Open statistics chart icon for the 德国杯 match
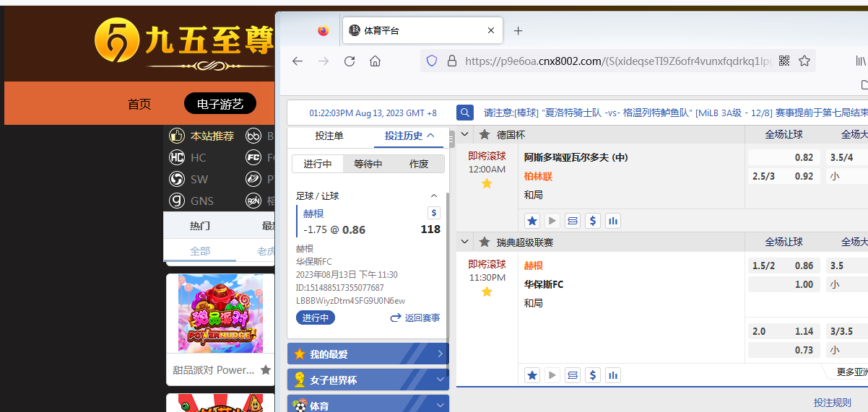 tap(613, 221)
